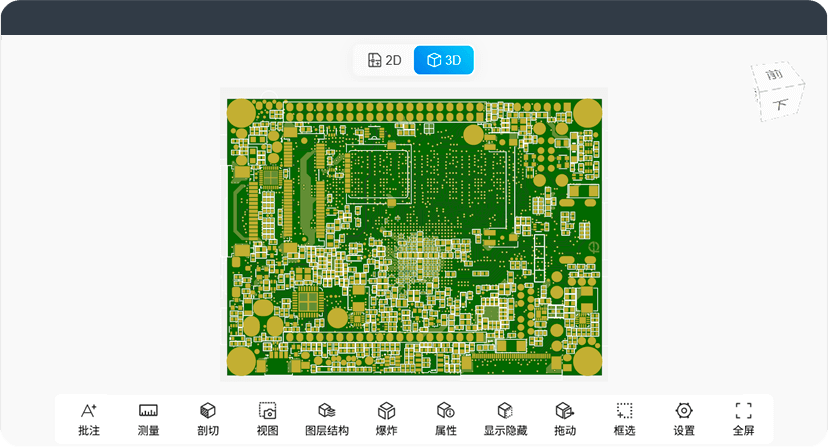Switch to the 3D view tab
The height and width of the screenshot is (447, 828).
click(x=443, y=60)
